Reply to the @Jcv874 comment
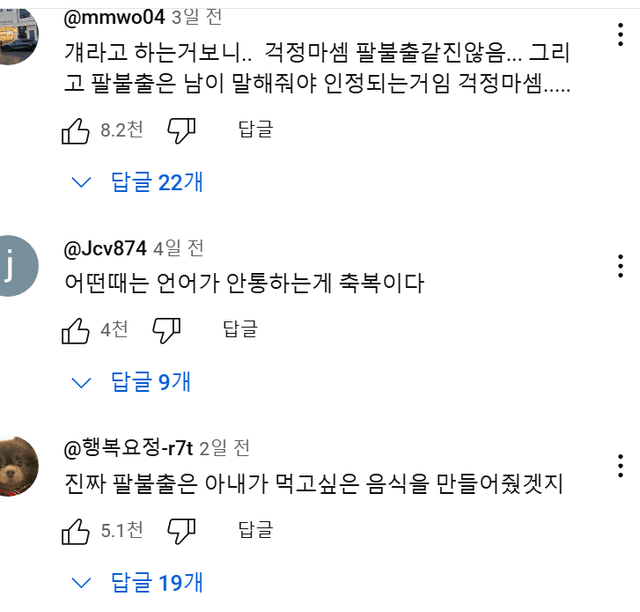640x612 pixels. [240, 329]
